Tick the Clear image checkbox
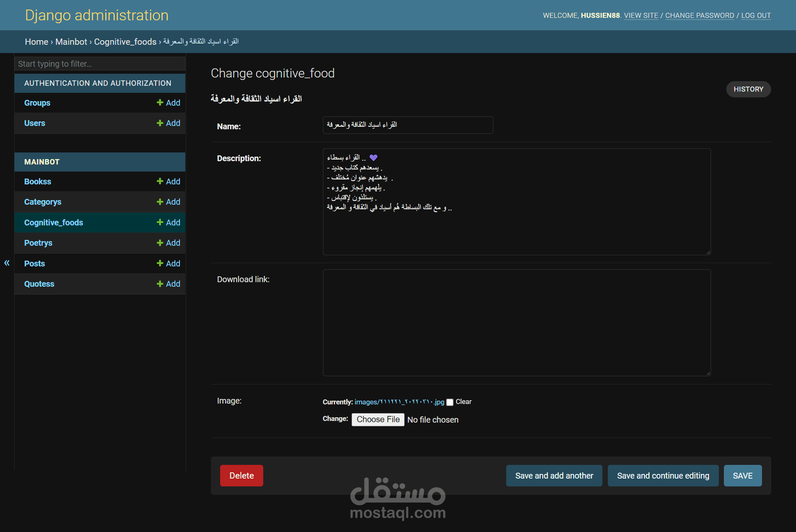 point(450,402)
